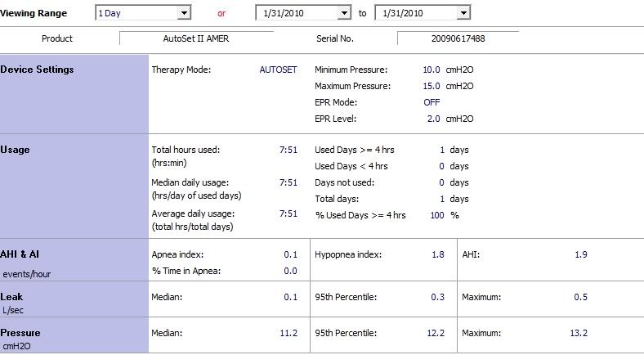Screen dimensions: 644x364
Task: Click the AHI value 1.9
Action: (580, 254)
